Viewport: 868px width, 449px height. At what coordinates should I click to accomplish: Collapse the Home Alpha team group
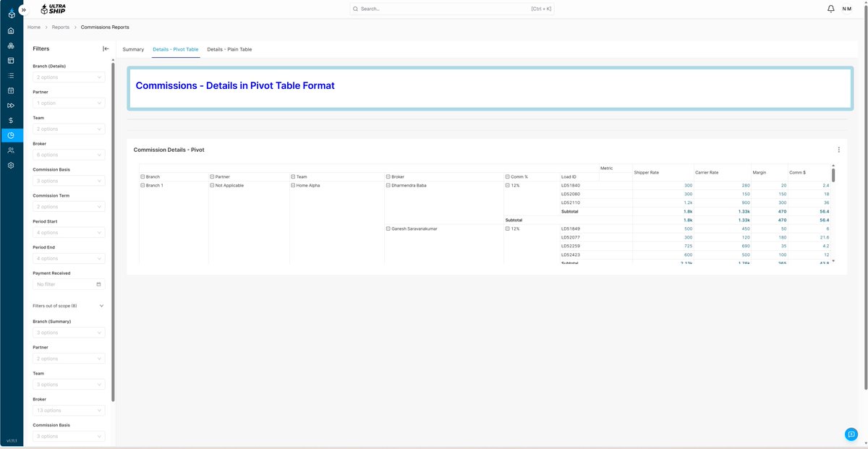point(294,185)
